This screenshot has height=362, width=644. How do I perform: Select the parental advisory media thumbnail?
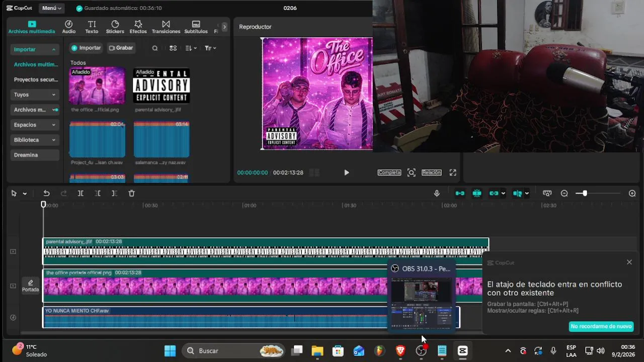(x=162, y=86)
